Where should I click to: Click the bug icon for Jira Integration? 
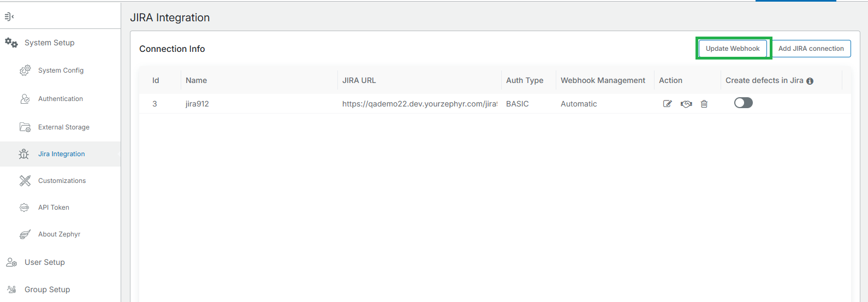(x=24, y=154)
